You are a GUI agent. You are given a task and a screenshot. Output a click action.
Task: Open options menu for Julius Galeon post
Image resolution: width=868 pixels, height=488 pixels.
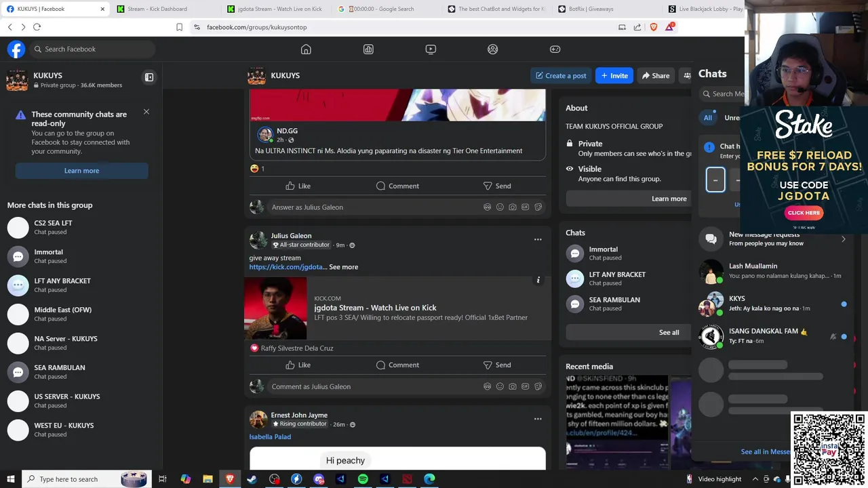tap(538, 239)
